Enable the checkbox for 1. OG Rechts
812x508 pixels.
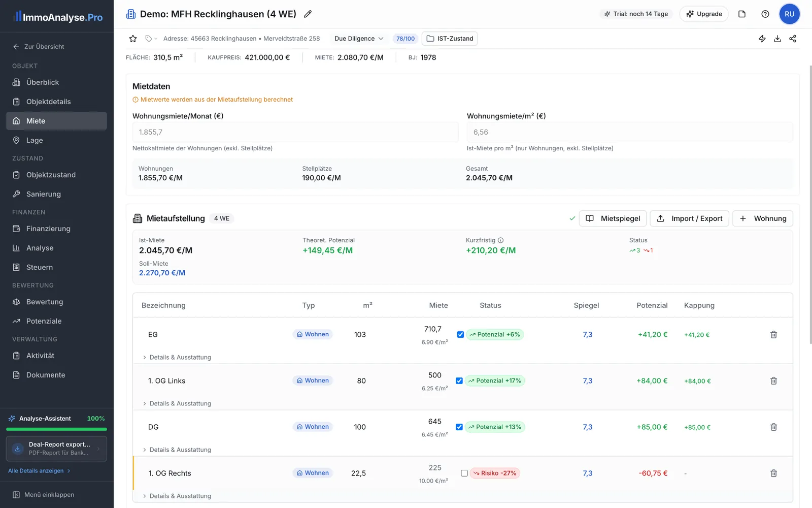point(464,473)
